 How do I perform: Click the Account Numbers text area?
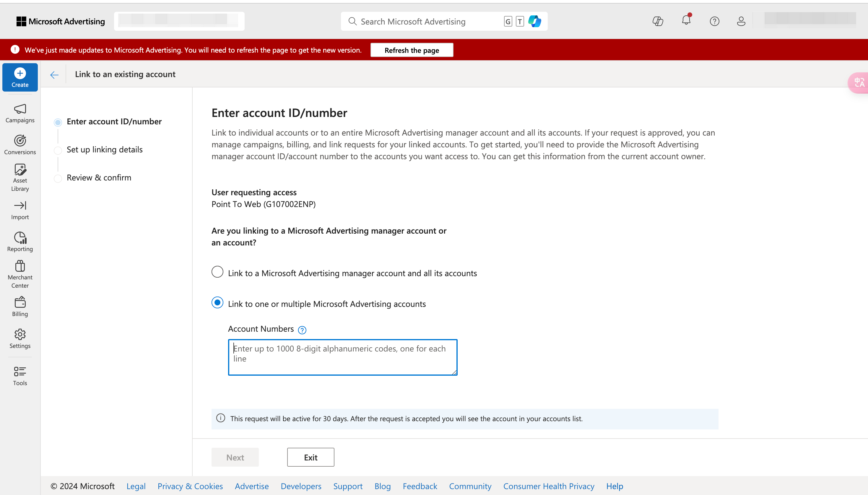[x=343, y=357]
